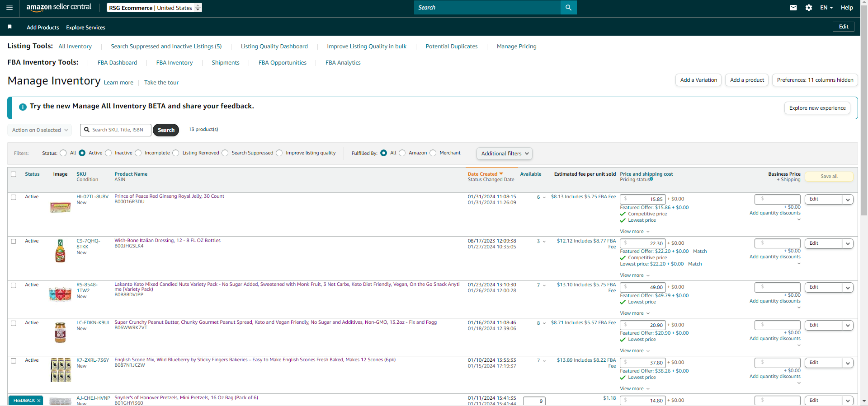Click the black Search button
868x406 pixels.
(166, 130)
